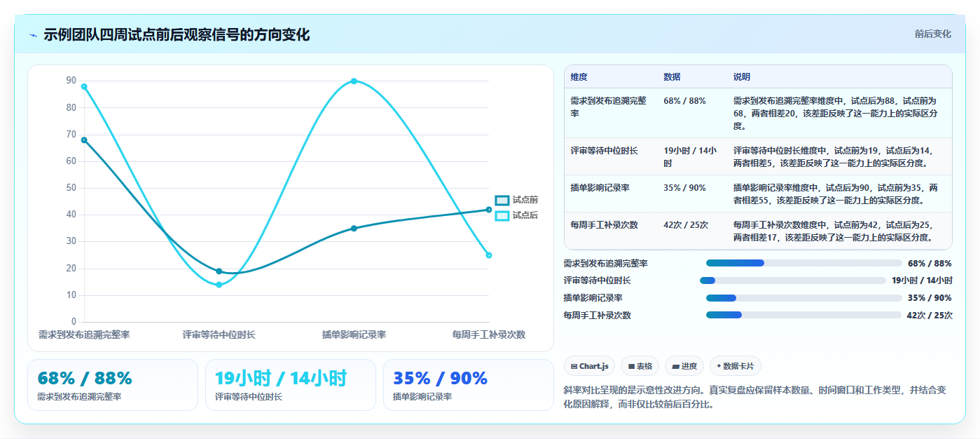Screen dimensions: 980x439
Task: Select the 19小时 / 14小时 stat card
Action: pyautogui.click(x=291, y=385)
